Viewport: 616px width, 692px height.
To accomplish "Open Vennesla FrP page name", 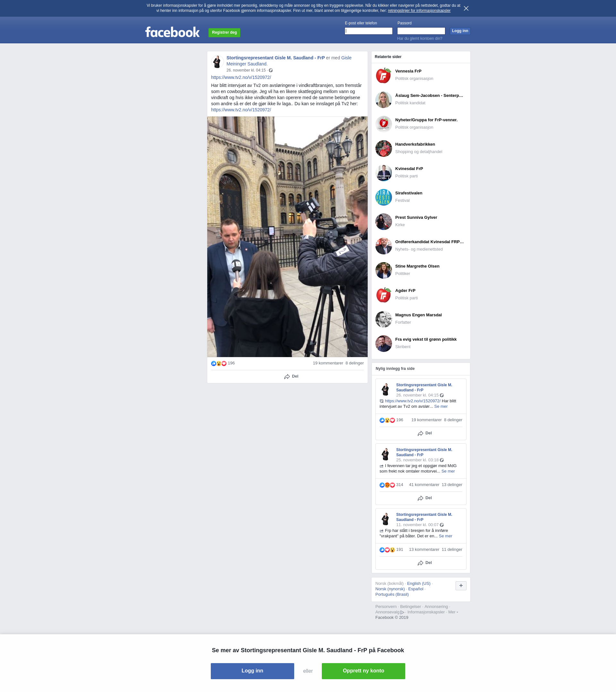I will [x=408, y=71].
